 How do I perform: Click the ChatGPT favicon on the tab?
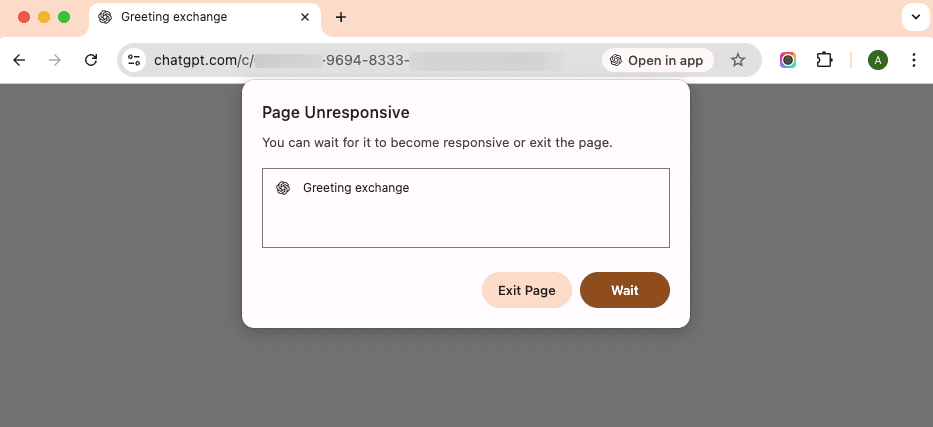105,17
